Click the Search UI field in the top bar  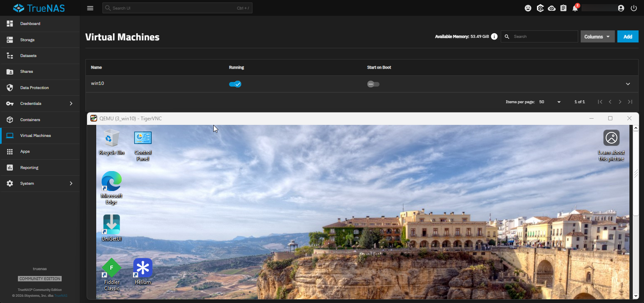click(x=177, y=8)
